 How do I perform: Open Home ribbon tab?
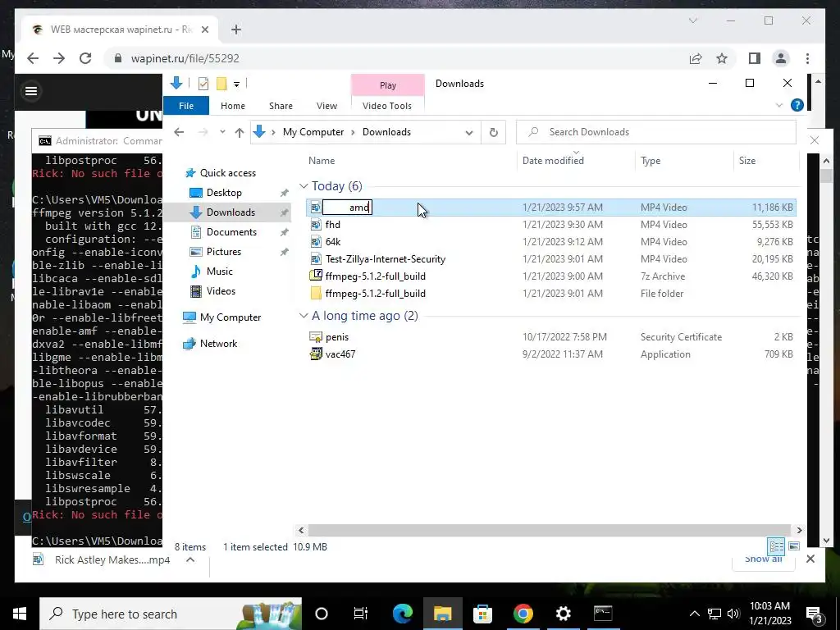(232, 106)
